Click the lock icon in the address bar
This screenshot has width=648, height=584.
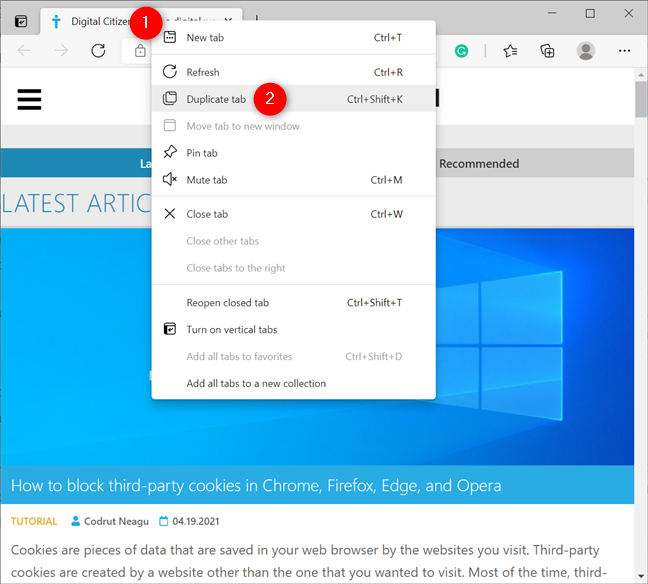click(140, 51)
